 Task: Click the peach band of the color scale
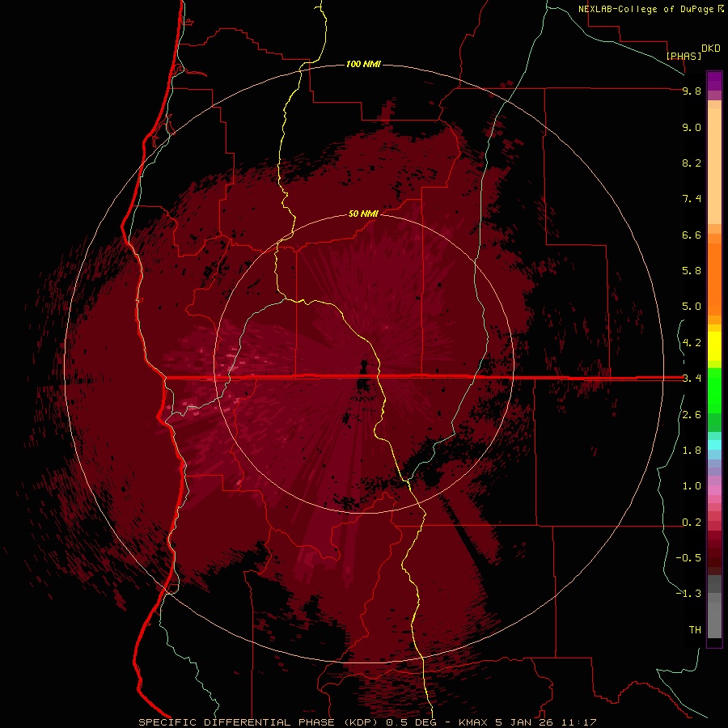(714, 163)
